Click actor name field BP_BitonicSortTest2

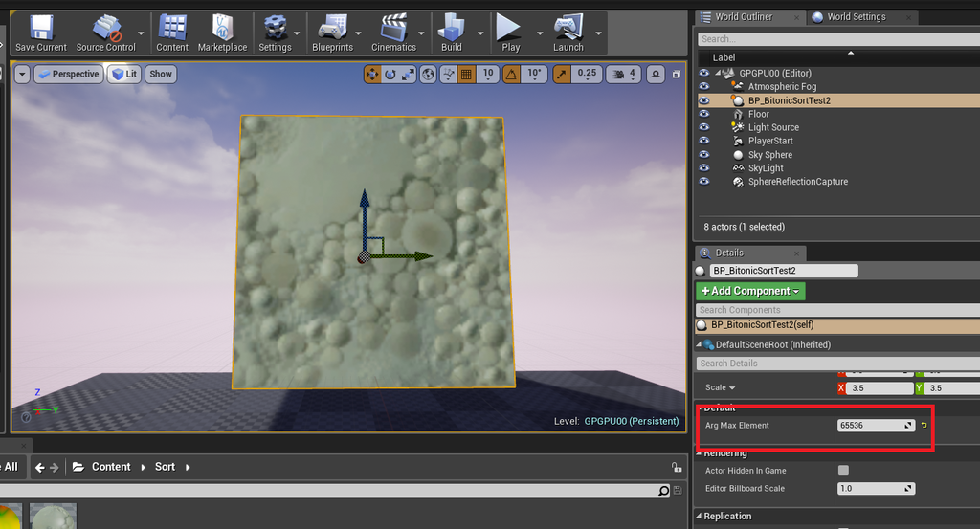784,271
